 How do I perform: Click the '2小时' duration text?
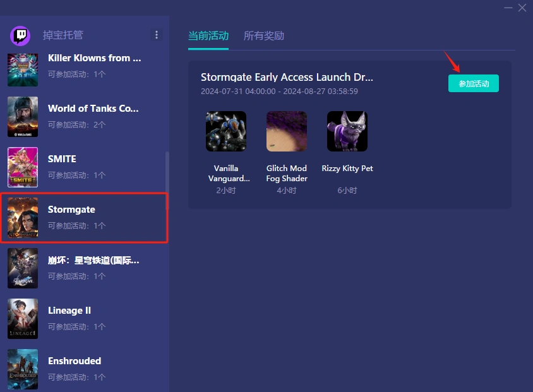226,191
